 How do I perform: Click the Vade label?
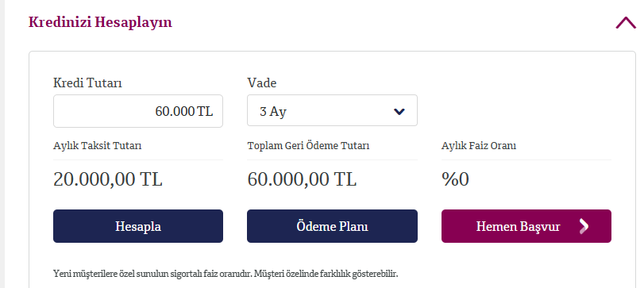pos(261,83)
